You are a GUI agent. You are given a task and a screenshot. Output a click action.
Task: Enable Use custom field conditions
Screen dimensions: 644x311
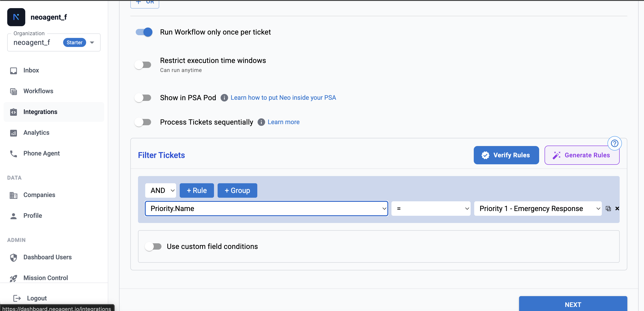[x=154, y=246]
